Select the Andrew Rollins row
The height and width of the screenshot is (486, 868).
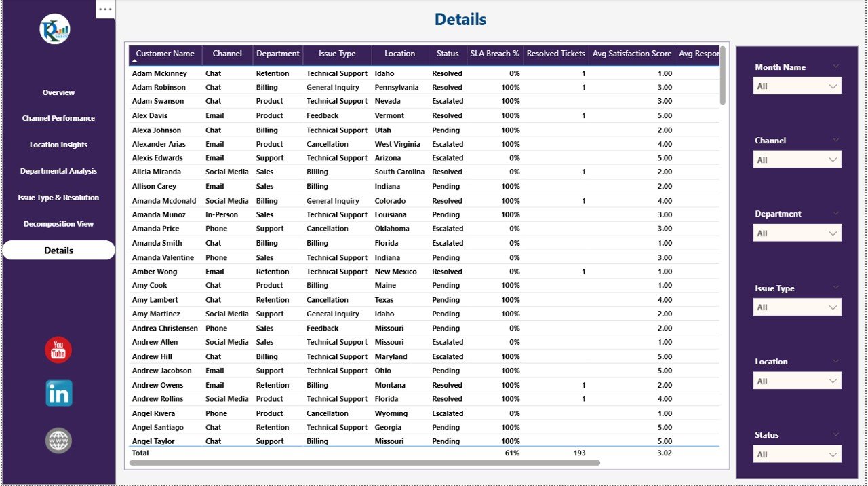424,399
